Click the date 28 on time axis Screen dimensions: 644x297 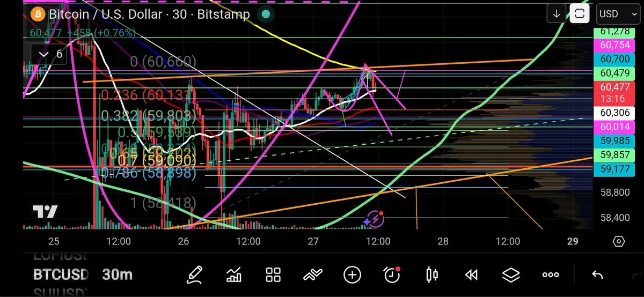point(443,241)
